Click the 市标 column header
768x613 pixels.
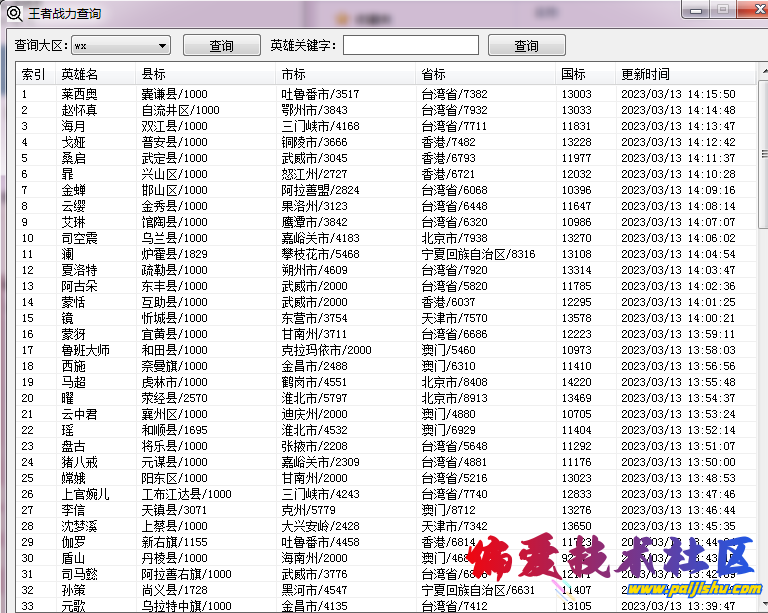[x=293, y=74]
